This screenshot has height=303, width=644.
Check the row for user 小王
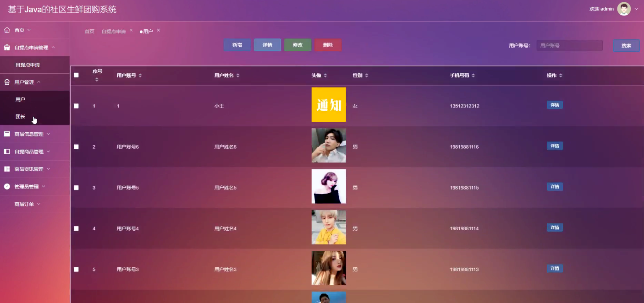[x=76, y=106]
